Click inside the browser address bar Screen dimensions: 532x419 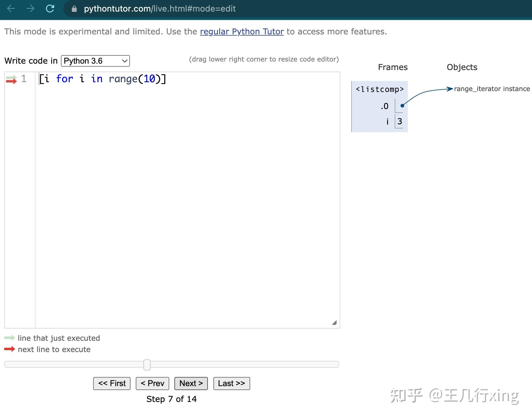click(183, 9)
